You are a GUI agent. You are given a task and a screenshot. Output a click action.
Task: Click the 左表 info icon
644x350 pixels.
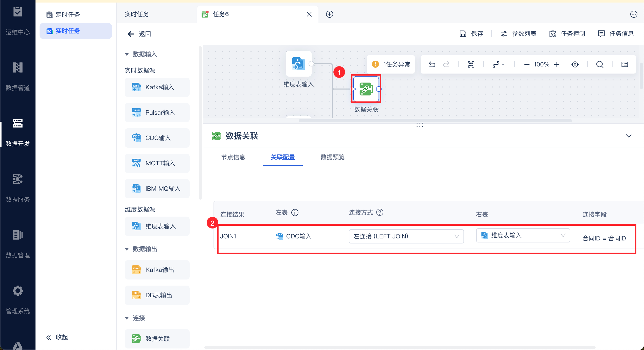point(295,213)
